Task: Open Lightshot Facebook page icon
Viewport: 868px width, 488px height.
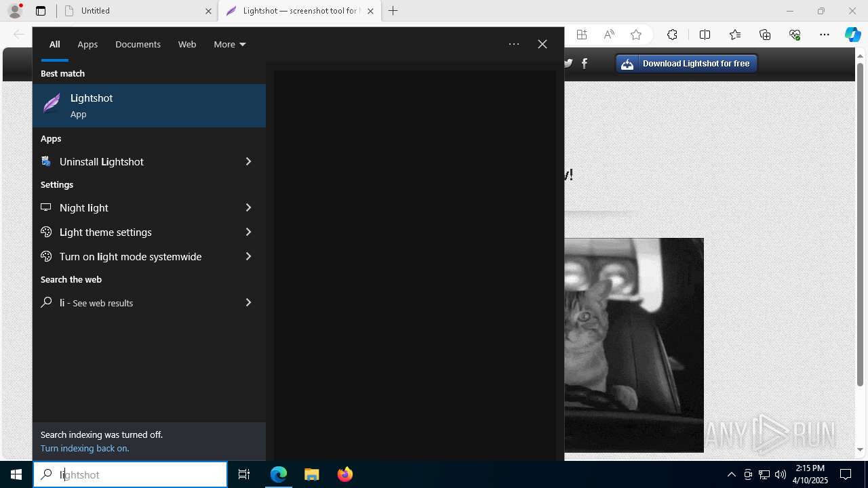Action: (585, 64)
